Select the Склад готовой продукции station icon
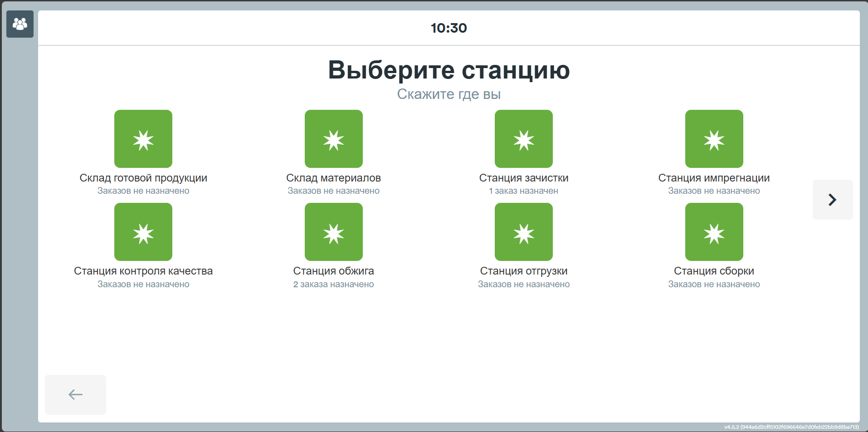Viewport: 868px width, 432px height. pyautogui.click(x=143, y=139)
